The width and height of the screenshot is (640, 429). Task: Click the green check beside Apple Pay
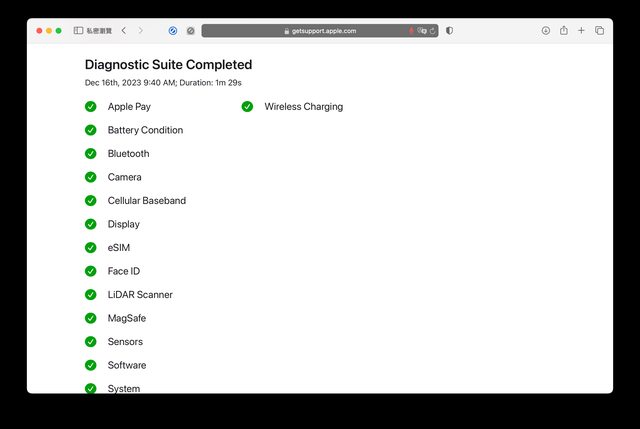pyautogui.click(x=91, y=107)
